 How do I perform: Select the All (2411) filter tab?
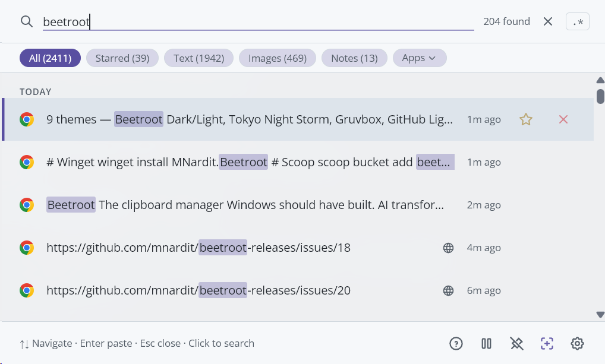[x=50, y=58]
